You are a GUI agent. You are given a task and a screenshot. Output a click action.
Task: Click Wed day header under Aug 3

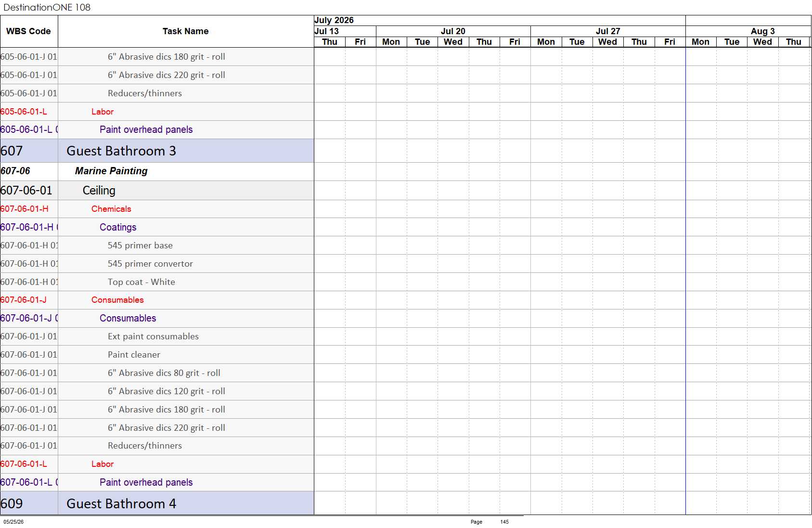coord(762,42)
